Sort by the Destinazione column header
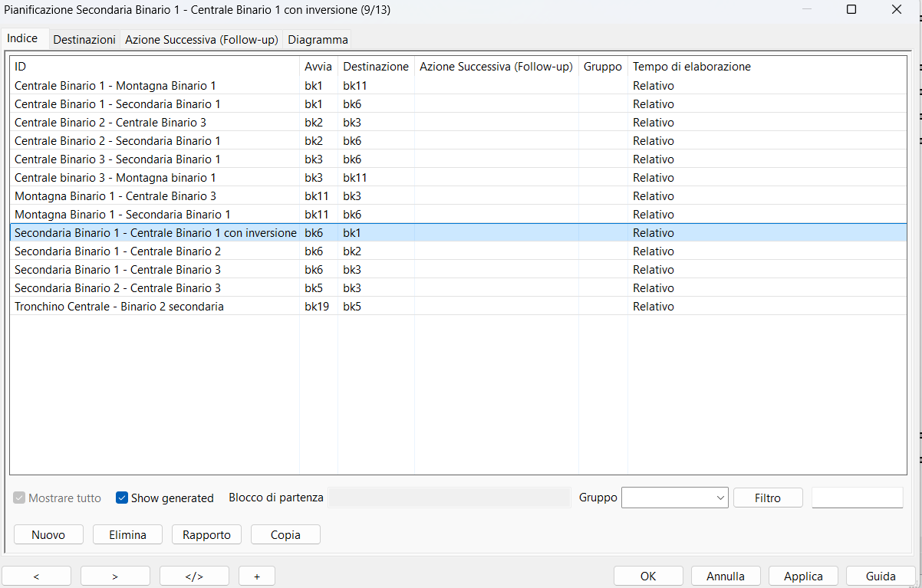The width and height of the screenshot is (922, 588). (x=375, y=67)
